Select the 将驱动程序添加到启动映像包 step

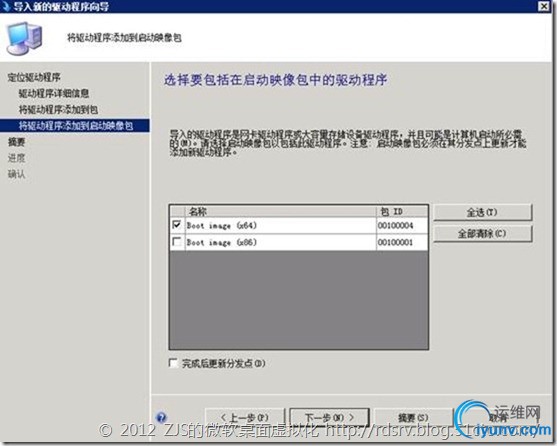point(75,125)
